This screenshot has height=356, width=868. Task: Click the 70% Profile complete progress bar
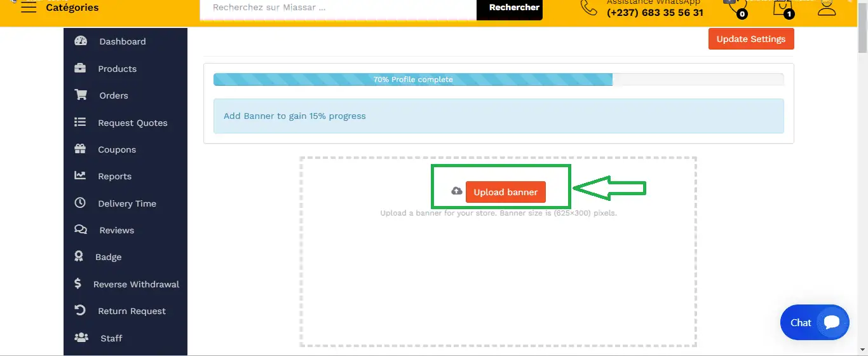[x=498, y=79]
